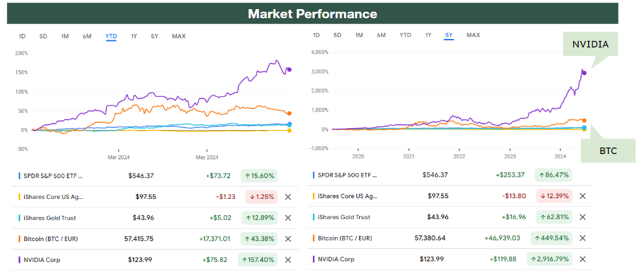Remove Bitcoin from the right 5Y chart

pyautogui.click(x=582, y=238)
